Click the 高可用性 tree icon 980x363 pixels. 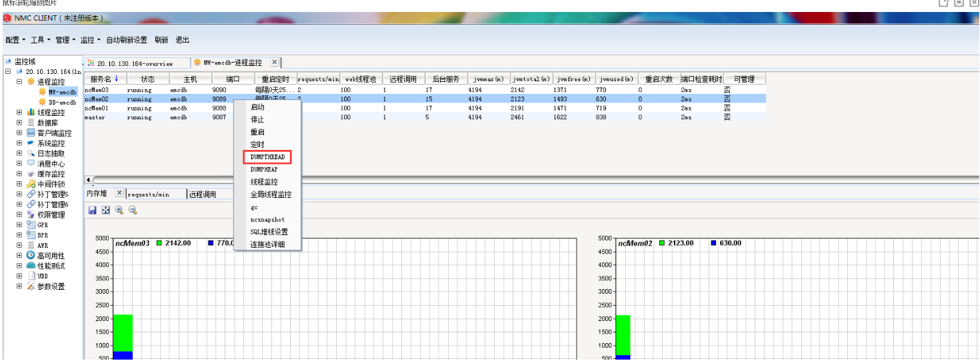point(31,256)
